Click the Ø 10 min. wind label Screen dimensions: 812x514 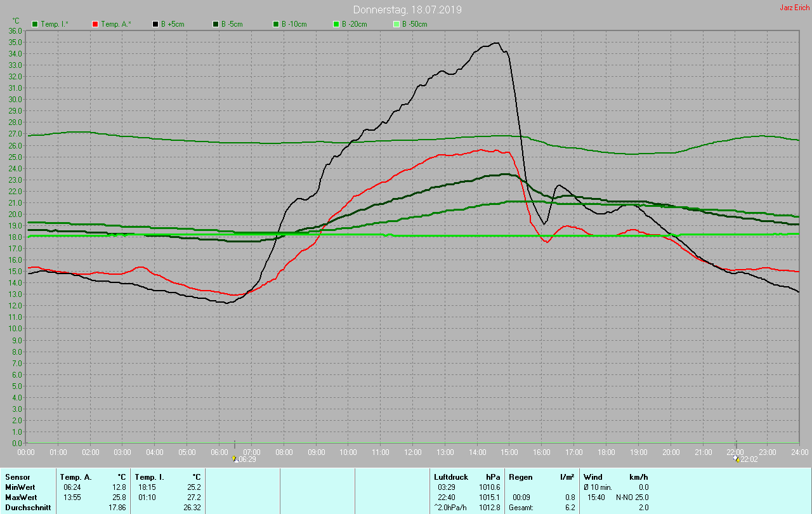598,487
